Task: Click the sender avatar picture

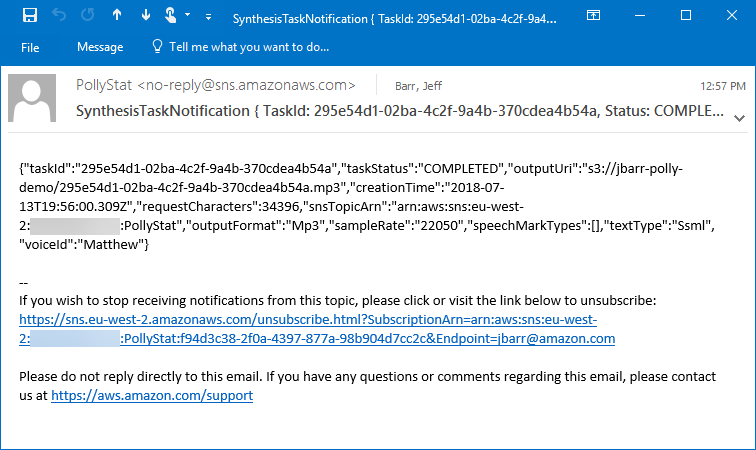Action: point(33,98)
